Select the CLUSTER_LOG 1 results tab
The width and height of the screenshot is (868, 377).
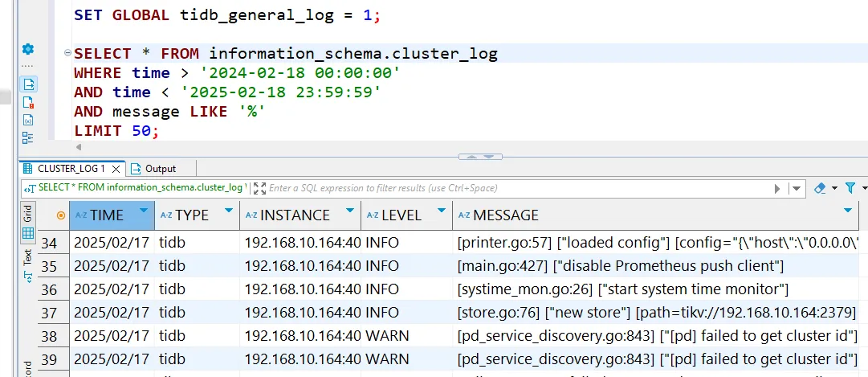click(x=71, y=169)
